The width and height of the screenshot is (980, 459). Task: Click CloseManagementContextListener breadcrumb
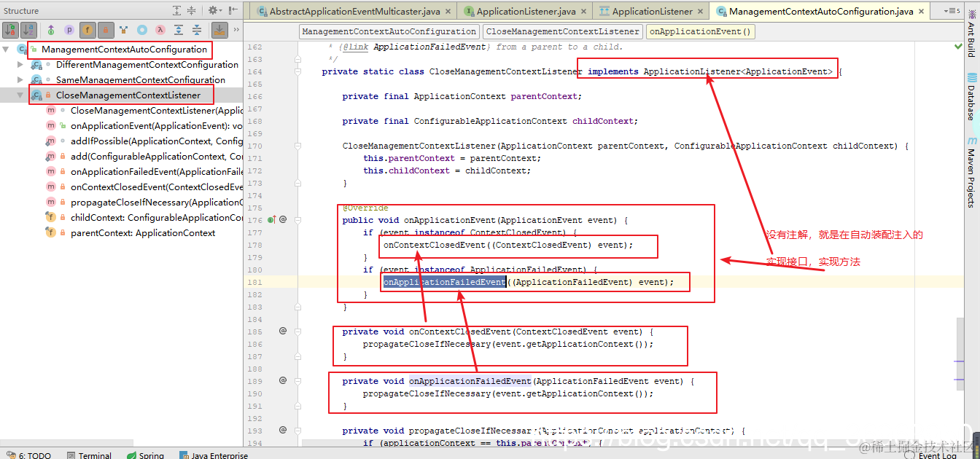pyautogui.click(x=563, y=31)
